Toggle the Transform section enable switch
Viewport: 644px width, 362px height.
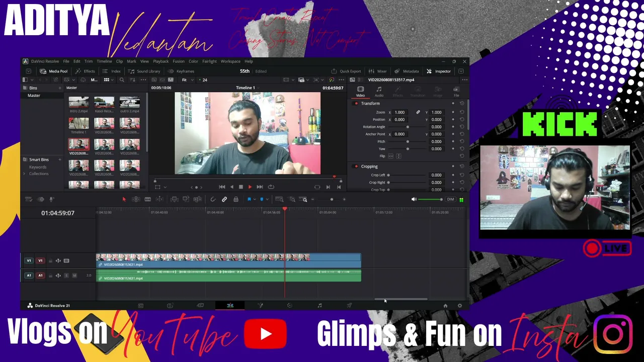[356, 104]
